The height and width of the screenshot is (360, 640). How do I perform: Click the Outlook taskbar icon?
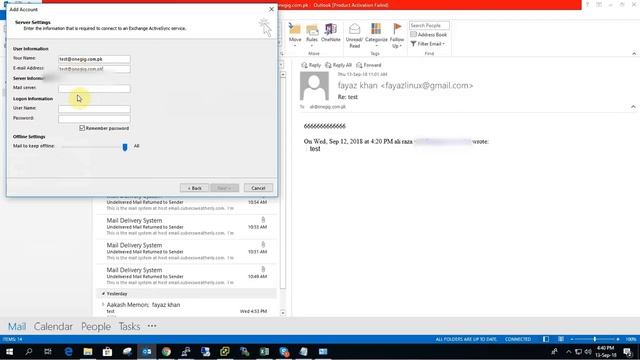(x=147, y=351)
